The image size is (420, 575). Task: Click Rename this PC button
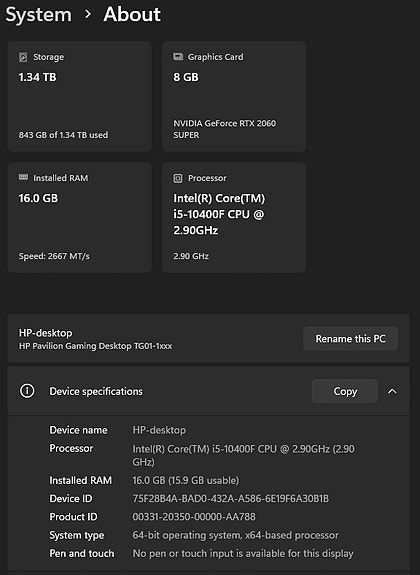click(351, 338)
